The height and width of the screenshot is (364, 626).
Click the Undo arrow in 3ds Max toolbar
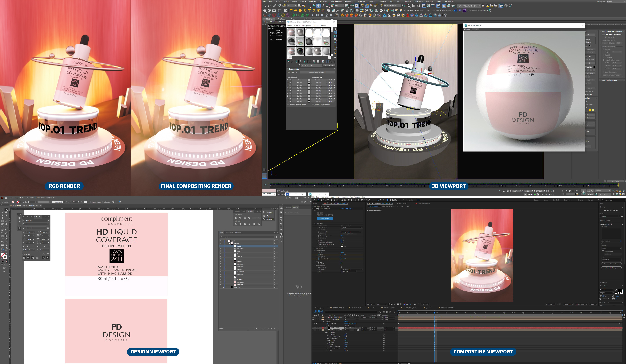pyautogui.click(x=265, y=6)
